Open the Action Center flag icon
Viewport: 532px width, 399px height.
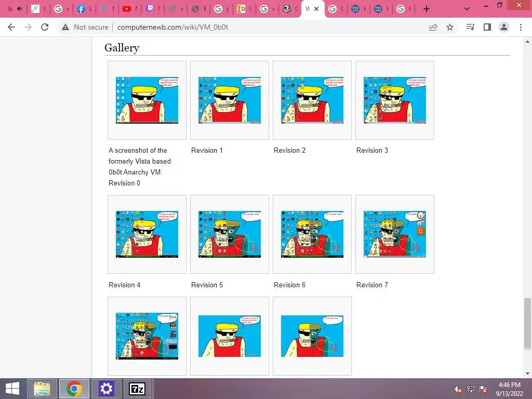pos(483,389)
